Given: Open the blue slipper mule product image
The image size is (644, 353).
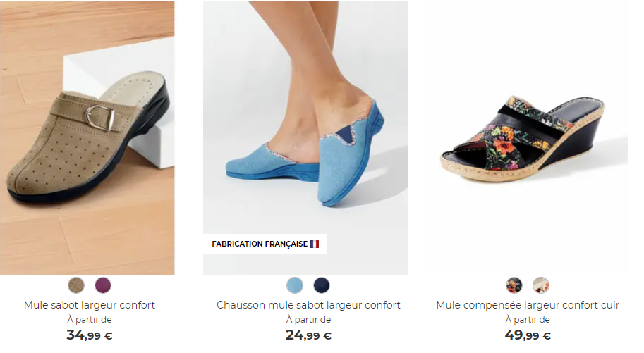Looking at the screenshot, I should pos(305,137).
